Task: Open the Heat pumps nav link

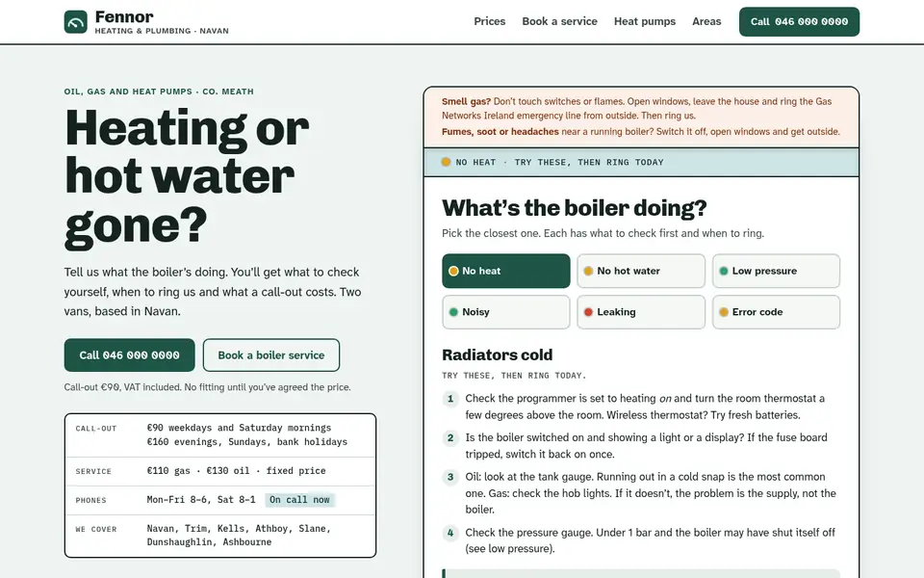Action: pyautogui.click(x=645, y=21)
